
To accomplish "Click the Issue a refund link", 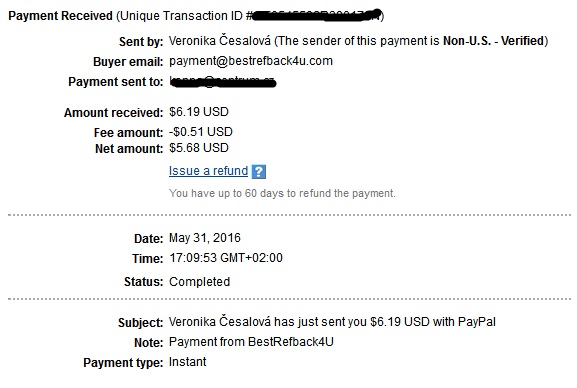I will [208, 171].
